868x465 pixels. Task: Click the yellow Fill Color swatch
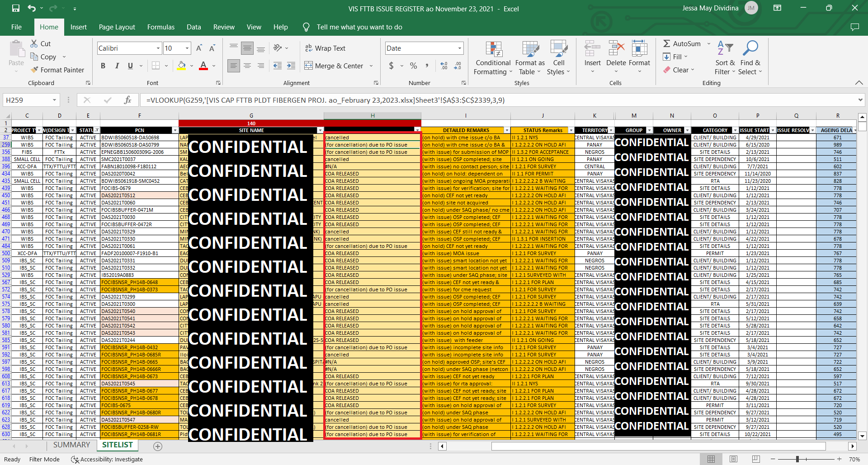click(x=181, y=66)
